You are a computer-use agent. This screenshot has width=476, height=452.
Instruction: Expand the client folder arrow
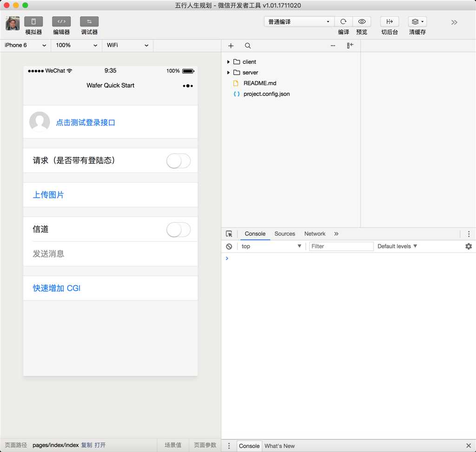coord(228,62)
